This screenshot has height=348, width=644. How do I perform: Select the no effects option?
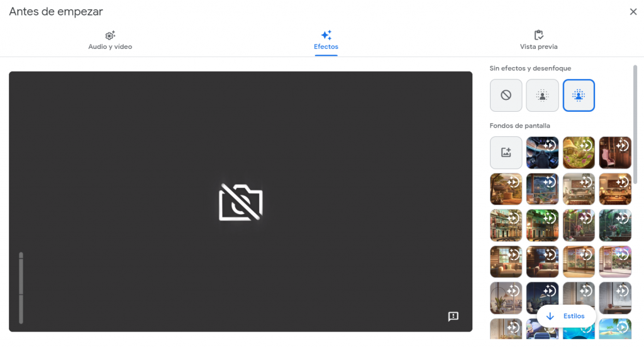(x=506, y=95)
